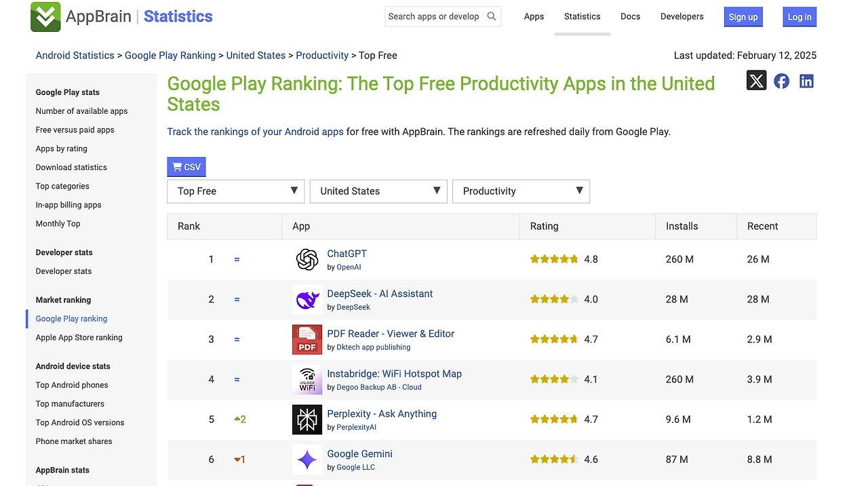This screenshot has width=868, height=486.
Task: Share the page on X
Action: click(756, 81)
